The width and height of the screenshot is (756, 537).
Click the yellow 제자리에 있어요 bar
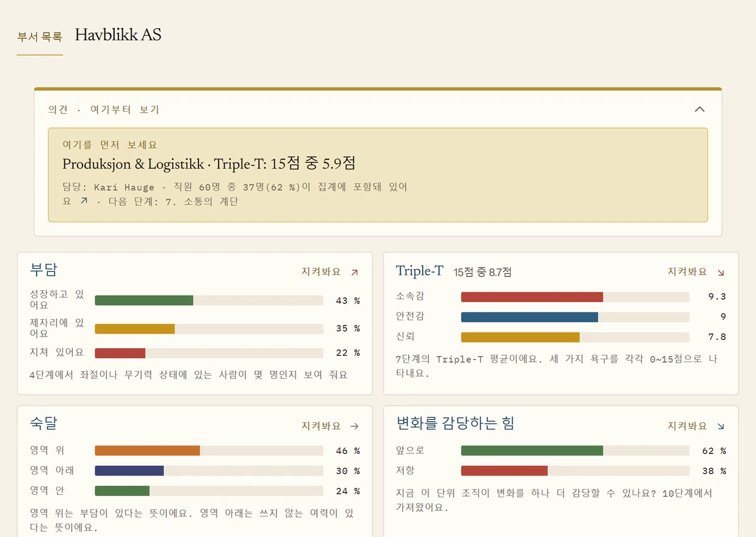135,329
